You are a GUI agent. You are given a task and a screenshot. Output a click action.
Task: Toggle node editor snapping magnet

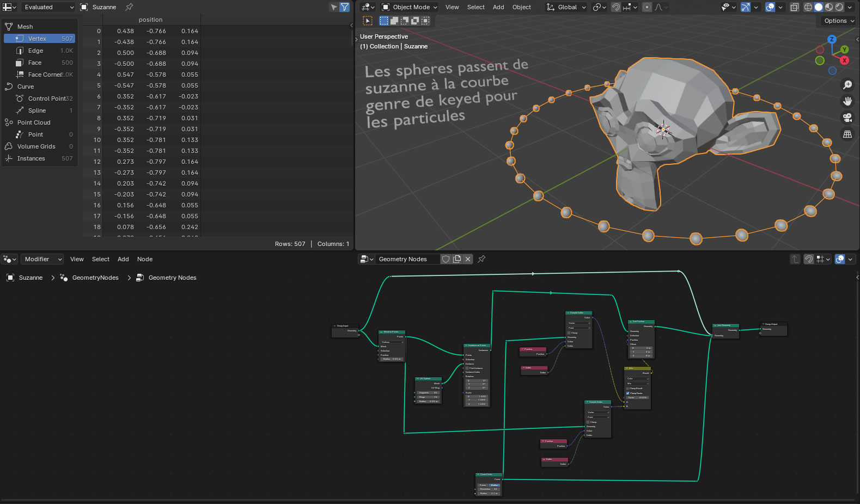pyautogui.click(x=809, y=259)
